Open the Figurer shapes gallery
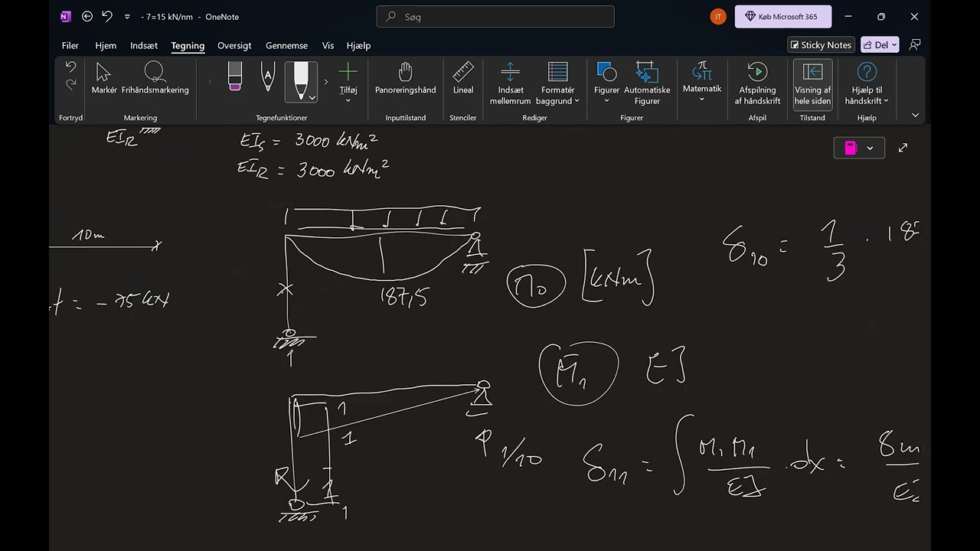Image resolution: width=980 pixels, height=551 pixels. coord(606,83)
